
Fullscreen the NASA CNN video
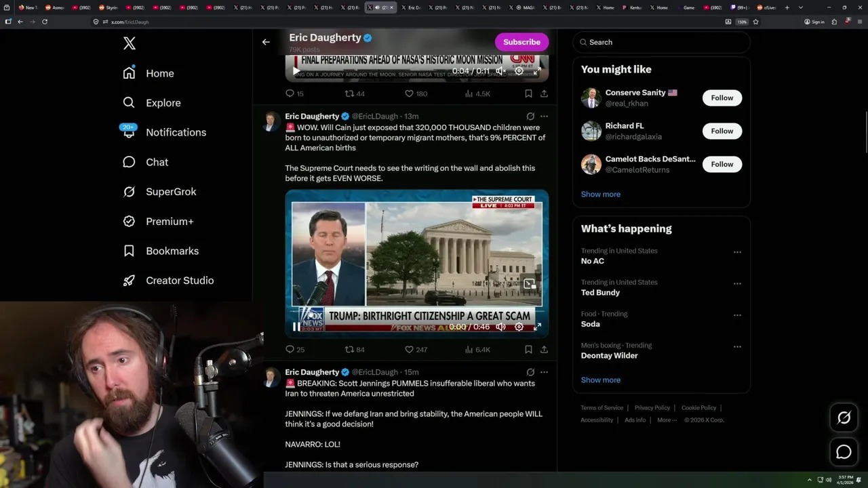pyautogui.click(x=537, y=70)
